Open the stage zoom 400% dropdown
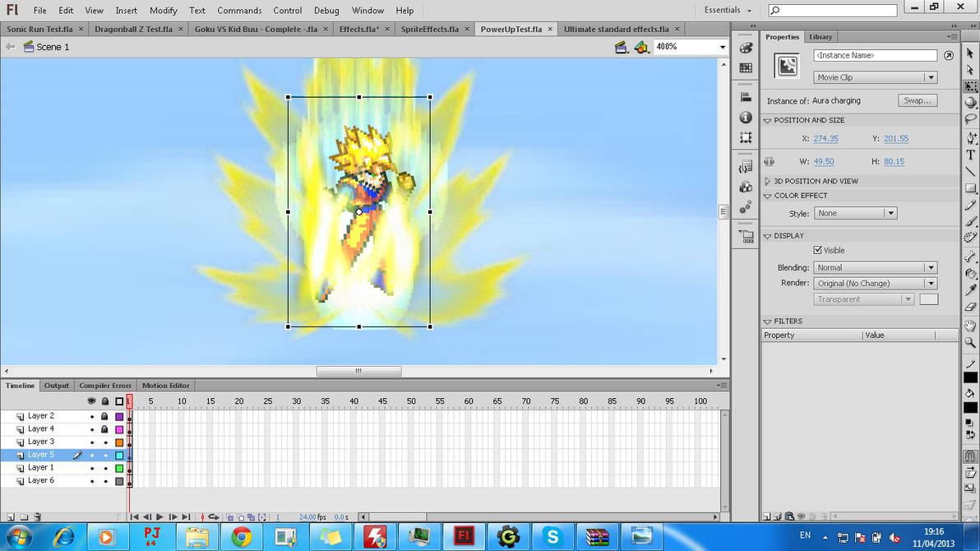Image resolution: width=980 pixels, height=551 pixels. (x=723, y=47)
